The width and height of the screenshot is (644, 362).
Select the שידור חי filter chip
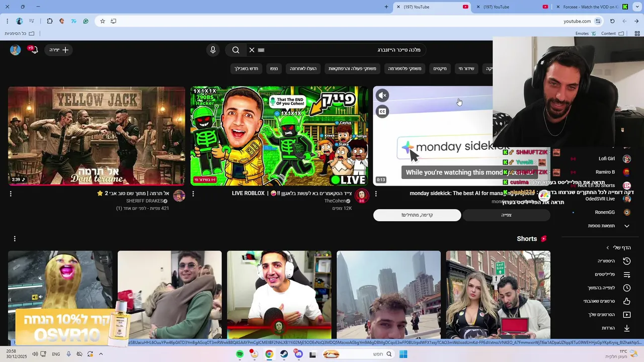466,68
